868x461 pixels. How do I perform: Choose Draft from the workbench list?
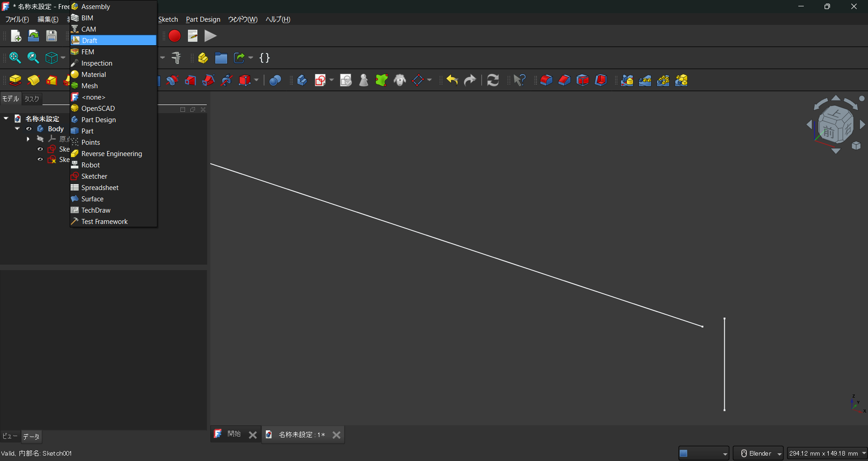114,40
